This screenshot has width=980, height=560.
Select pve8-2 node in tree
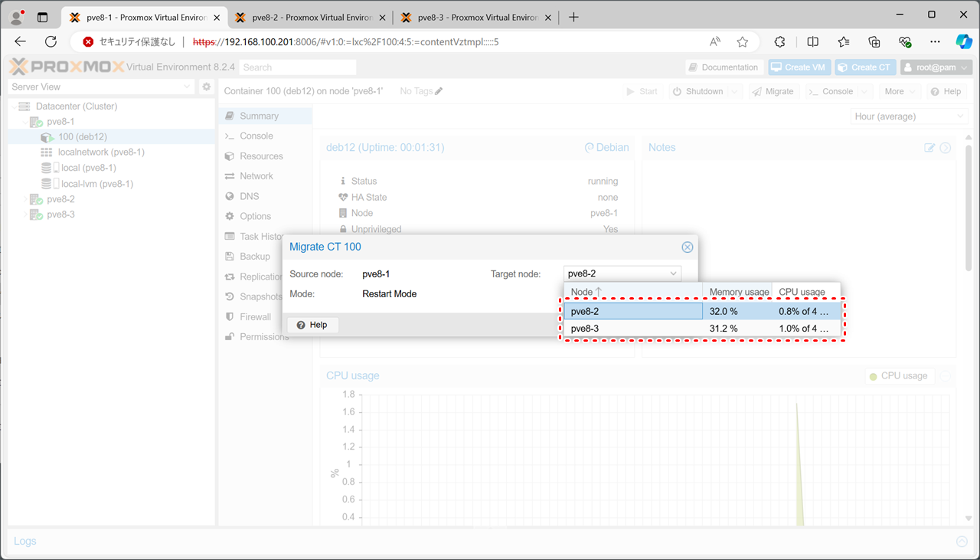coord(60,199)
